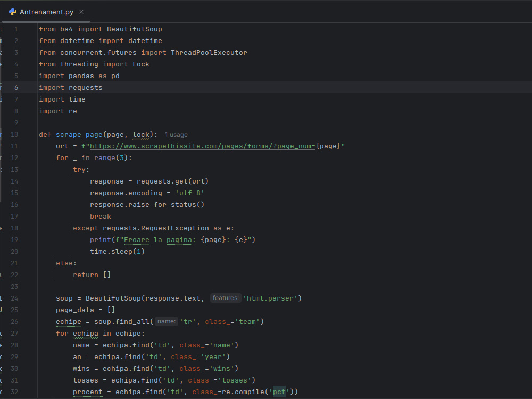Image resolution: width=532 pixels, height=399 pixels.
Task: Click 'page_data' variable on line 25
Action: [75, 310]
